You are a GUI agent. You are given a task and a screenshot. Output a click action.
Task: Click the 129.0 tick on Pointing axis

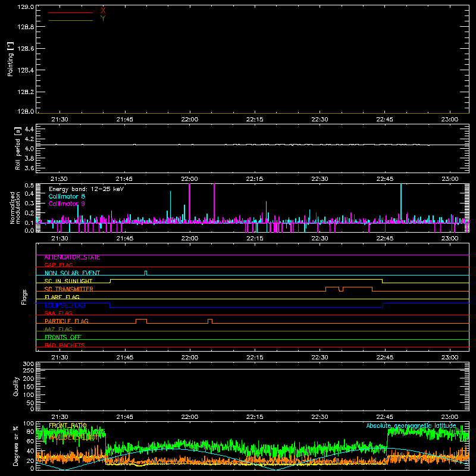click(x=26, y=7)
